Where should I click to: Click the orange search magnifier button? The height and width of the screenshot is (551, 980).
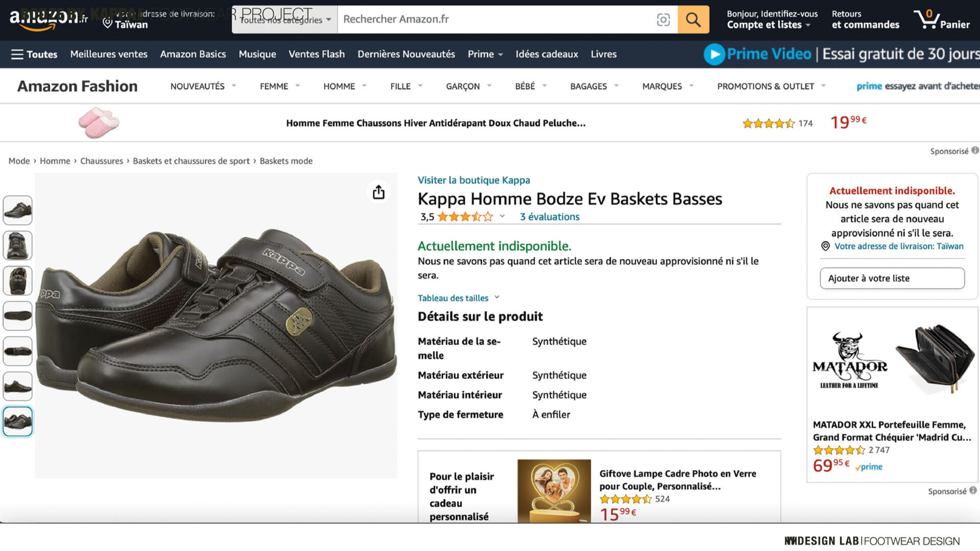(x=693, y=19)
